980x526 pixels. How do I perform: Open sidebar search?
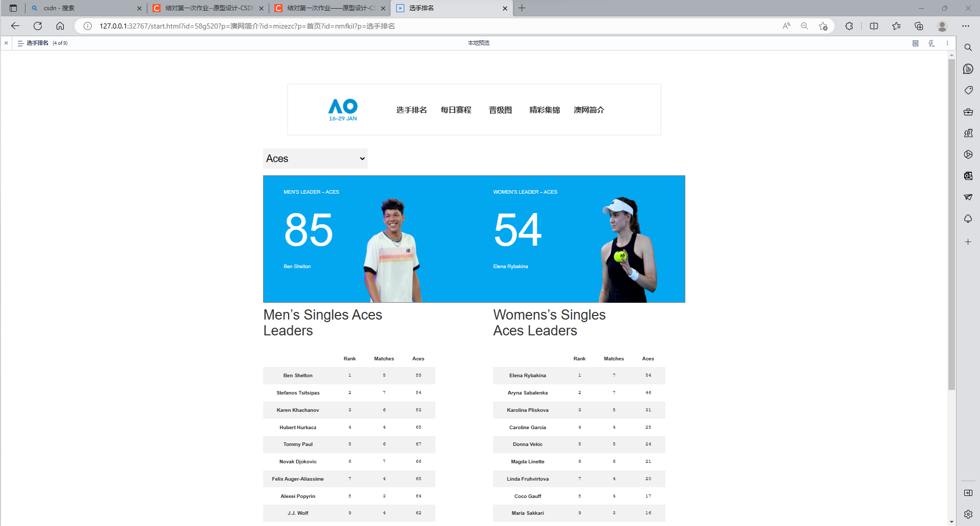[x=968, y=47]
